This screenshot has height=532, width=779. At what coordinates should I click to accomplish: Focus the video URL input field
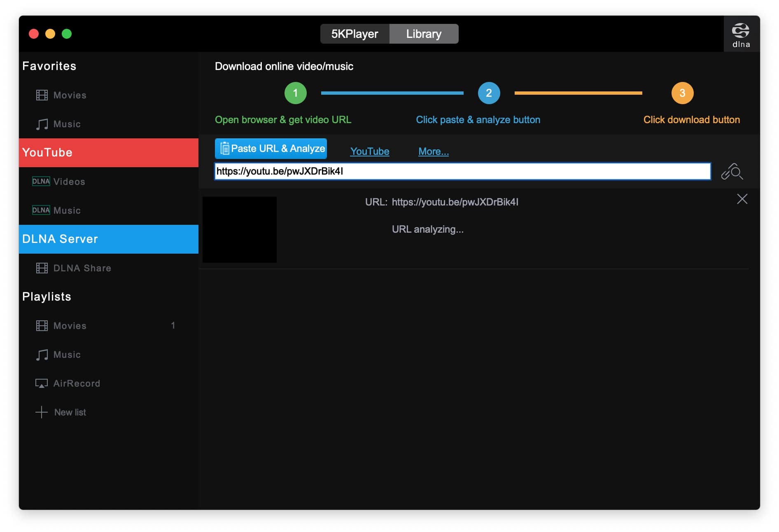pos(463,171)
